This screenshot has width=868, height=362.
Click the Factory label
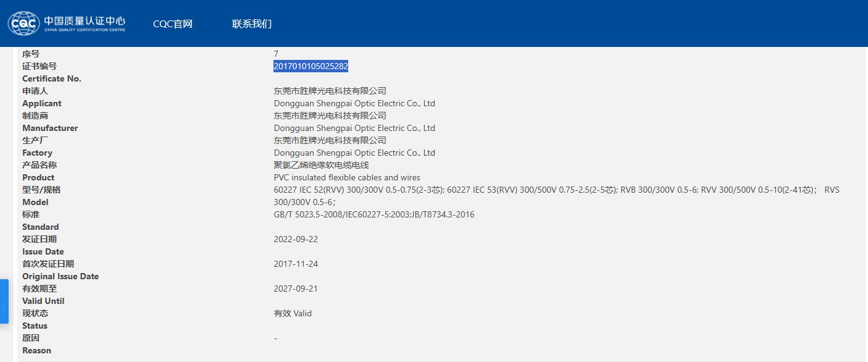click(x=37, y=153)
